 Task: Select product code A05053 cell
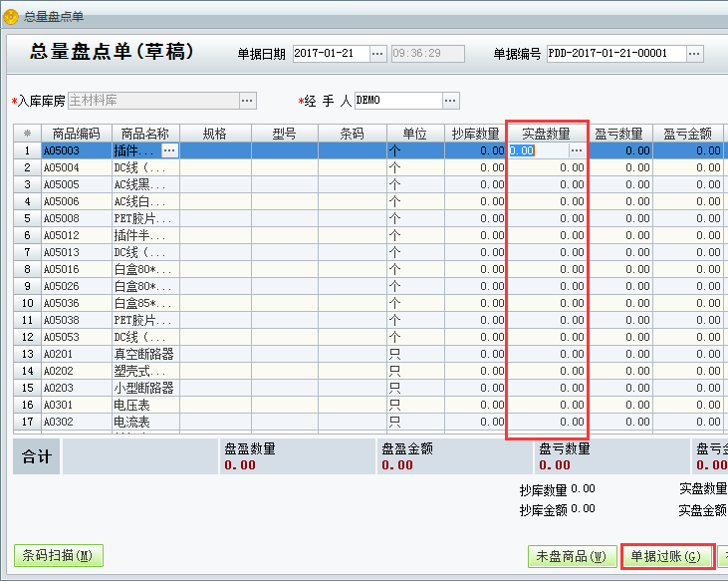(x=77, y=337)
